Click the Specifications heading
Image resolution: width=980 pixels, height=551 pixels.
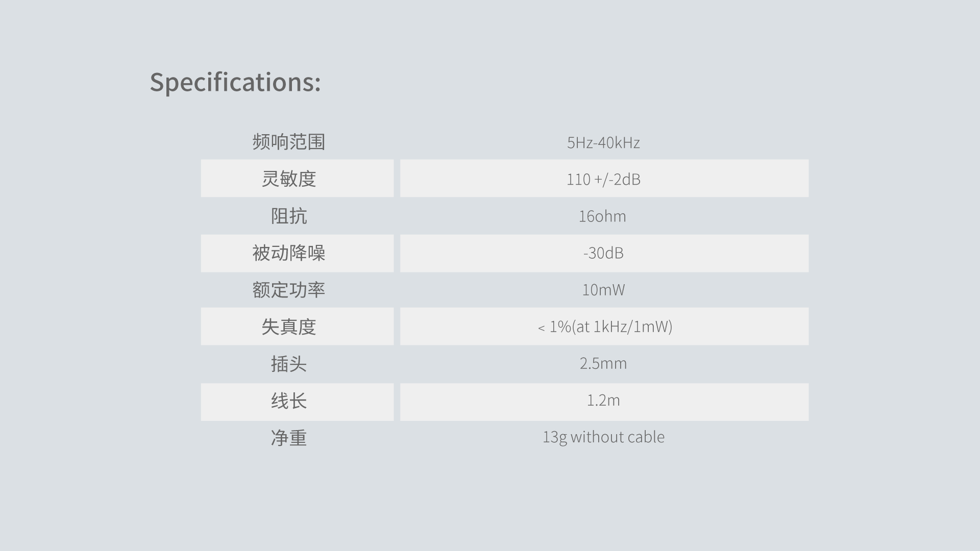235,82
